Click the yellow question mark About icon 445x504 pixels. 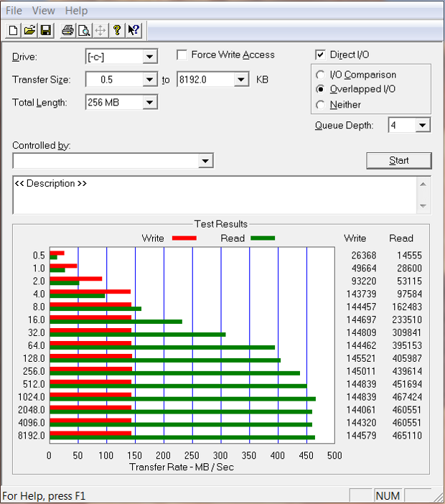(x=117, y=30)
